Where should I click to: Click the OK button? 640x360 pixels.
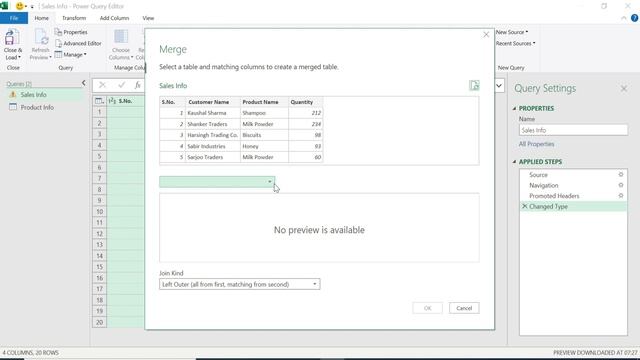427,308
